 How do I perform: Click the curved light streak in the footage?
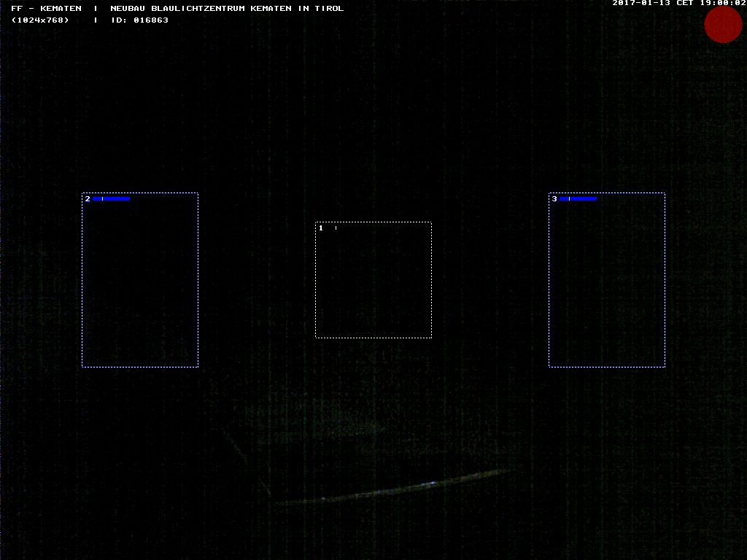(x=394, y=489)
